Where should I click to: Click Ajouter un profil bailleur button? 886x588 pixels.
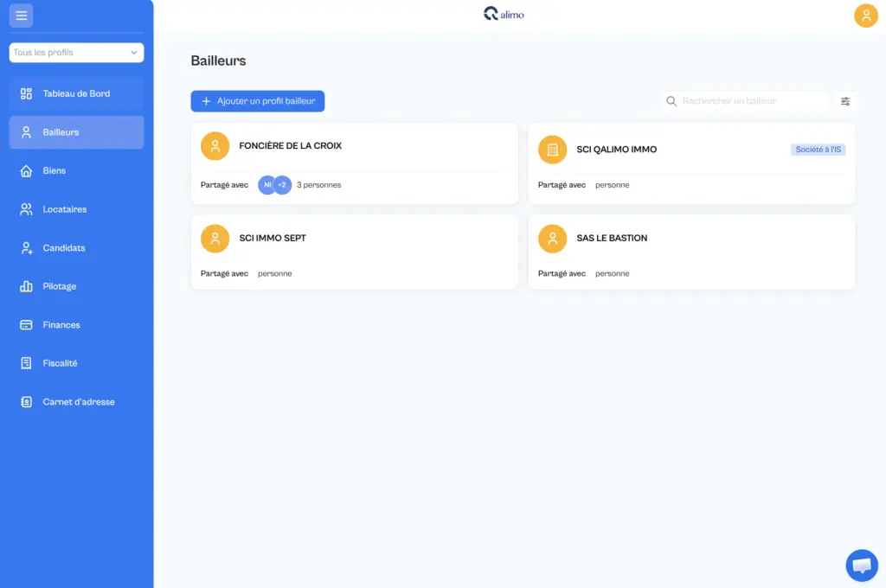click(x=258, y=101)
